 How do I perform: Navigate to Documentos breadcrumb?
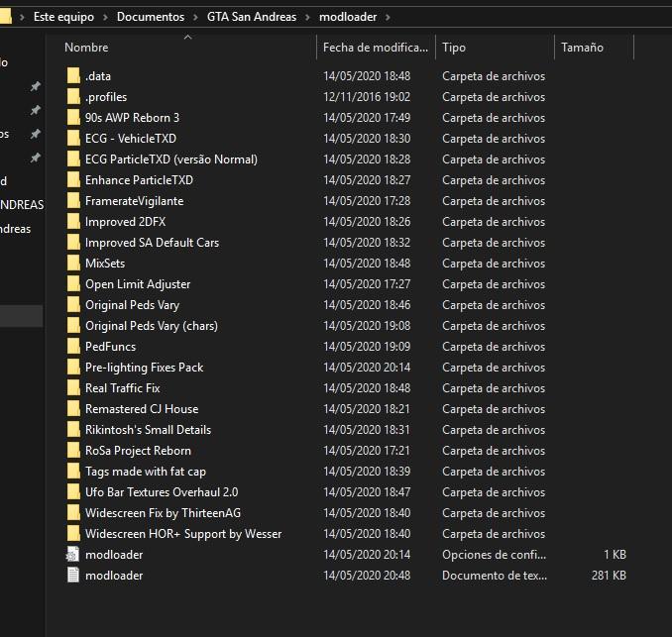[151, 17]
